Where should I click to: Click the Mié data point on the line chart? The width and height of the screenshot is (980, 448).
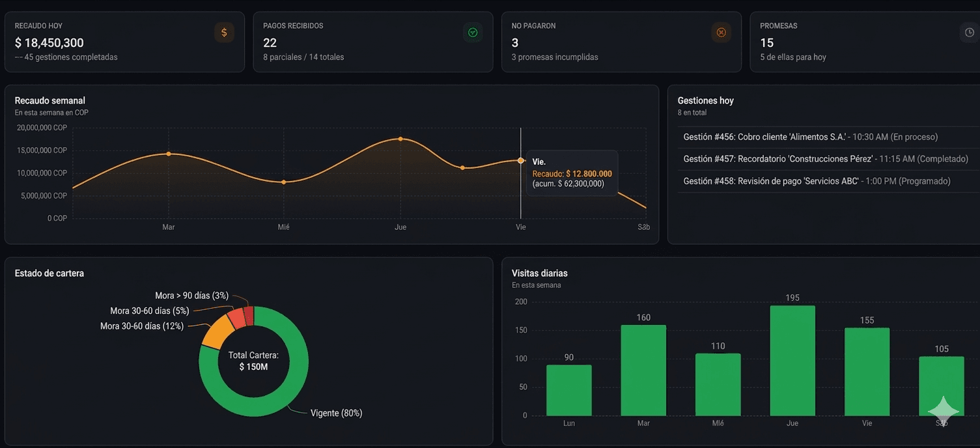283,182
